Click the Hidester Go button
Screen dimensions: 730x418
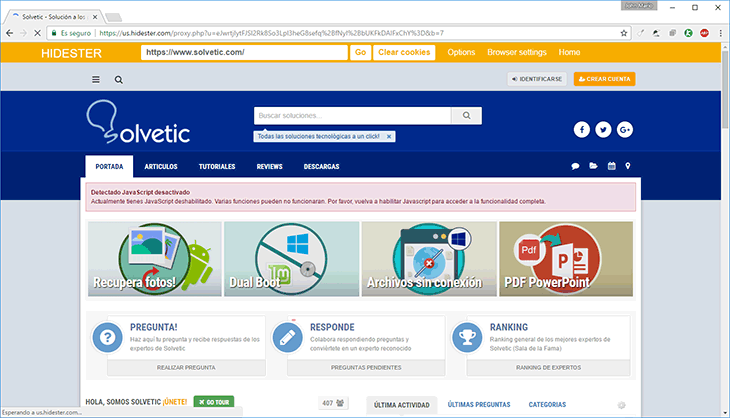[x=360, y=53]
